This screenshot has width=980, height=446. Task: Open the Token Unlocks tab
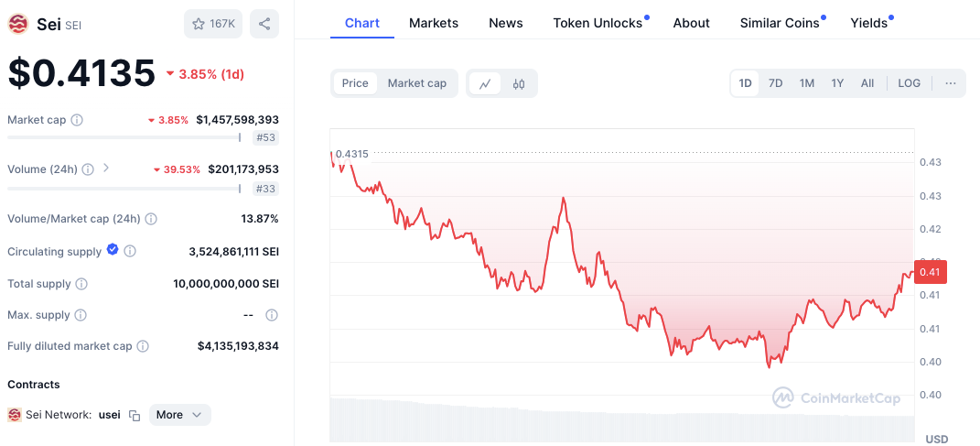coord(598,23)
